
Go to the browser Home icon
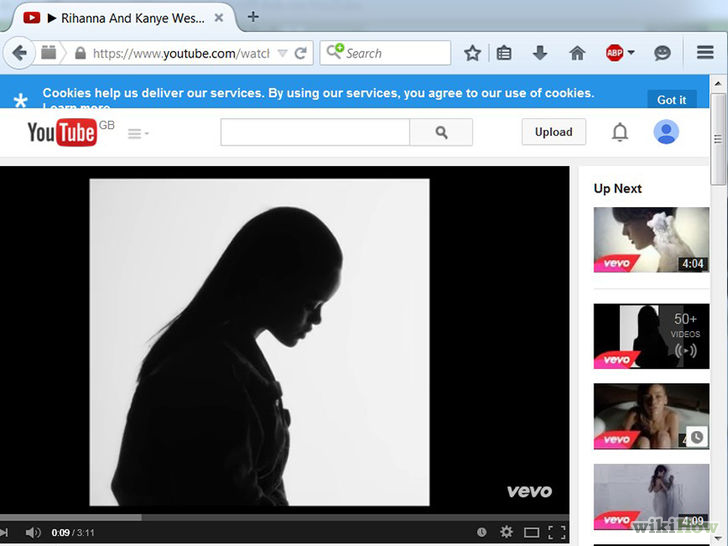coord(577,53)
